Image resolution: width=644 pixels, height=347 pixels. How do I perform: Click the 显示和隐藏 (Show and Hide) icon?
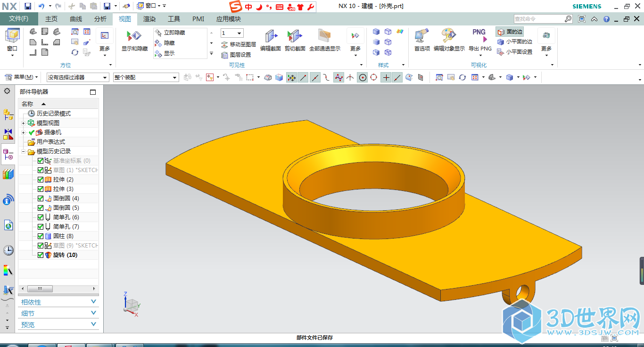[134, 36]
